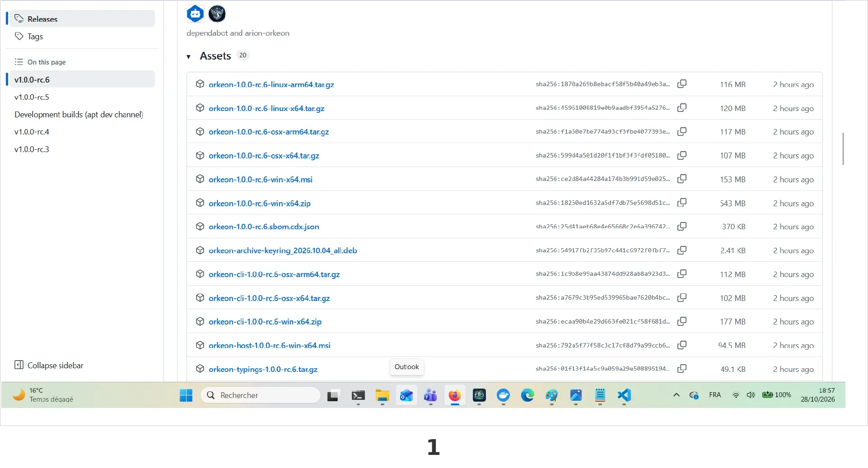Screen dimensions: 868x468
Task: Download orkeon-typings-1.0.0-rc.6.tar.gz
Action: click(x=263, y=369)
